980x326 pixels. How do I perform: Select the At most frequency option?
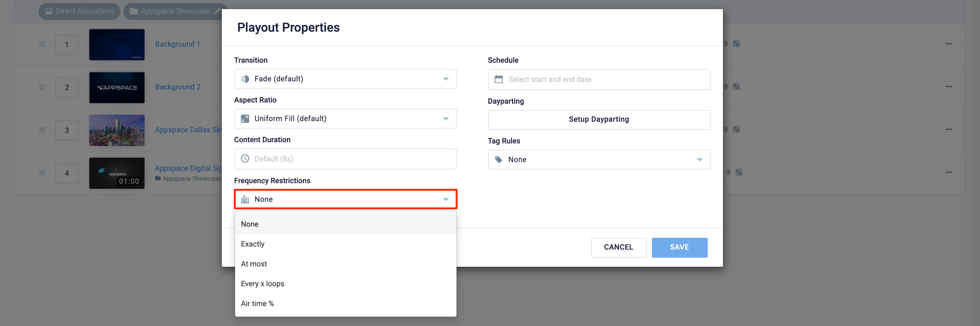[345, 264]
